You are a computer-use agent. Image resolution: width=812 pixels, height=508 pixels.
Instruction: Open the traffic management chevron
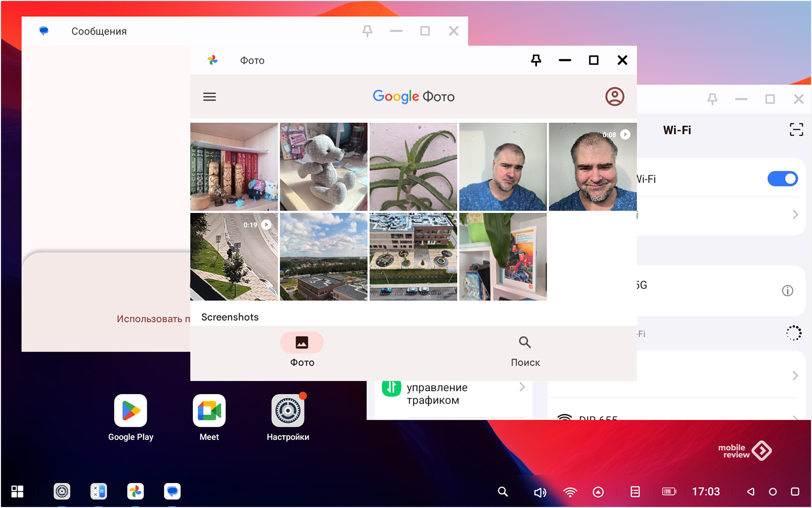tap(522, 387)
